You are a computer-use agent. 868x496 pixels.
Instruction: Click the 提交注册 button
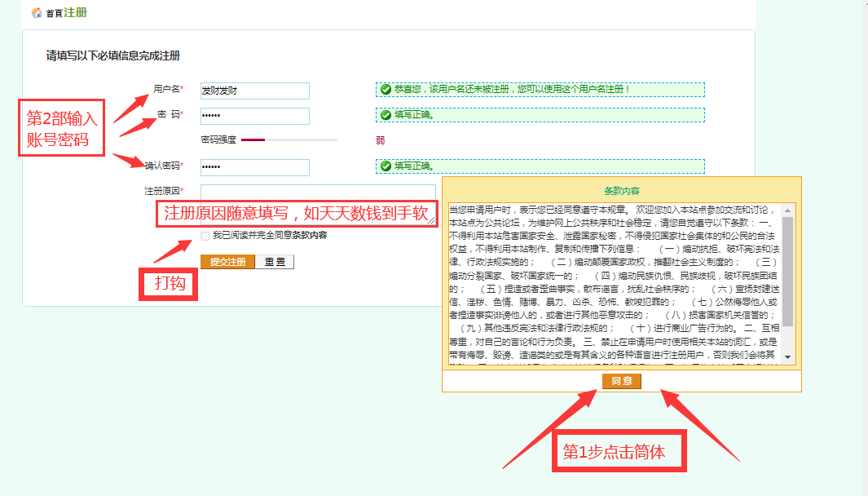(x=227, y=262)
